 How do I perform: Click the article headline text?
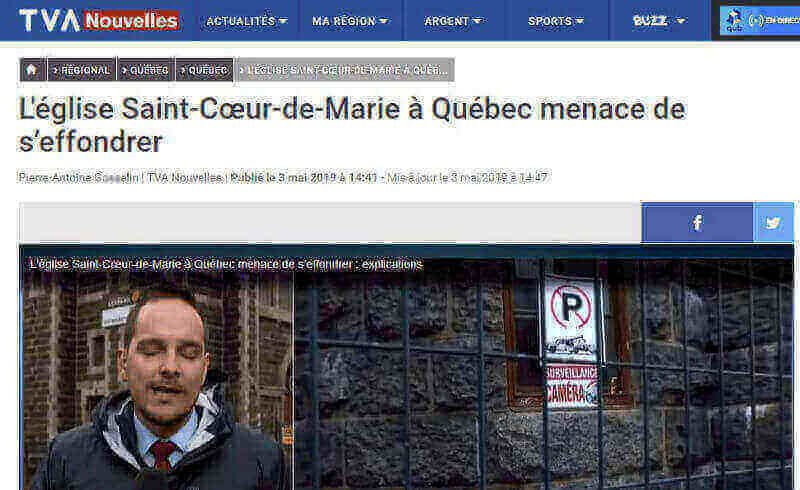(x=352, y=125)
